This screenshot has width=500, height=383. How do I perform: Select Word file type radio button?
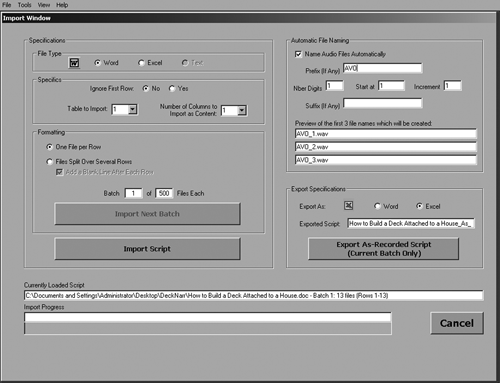(97, 63)
